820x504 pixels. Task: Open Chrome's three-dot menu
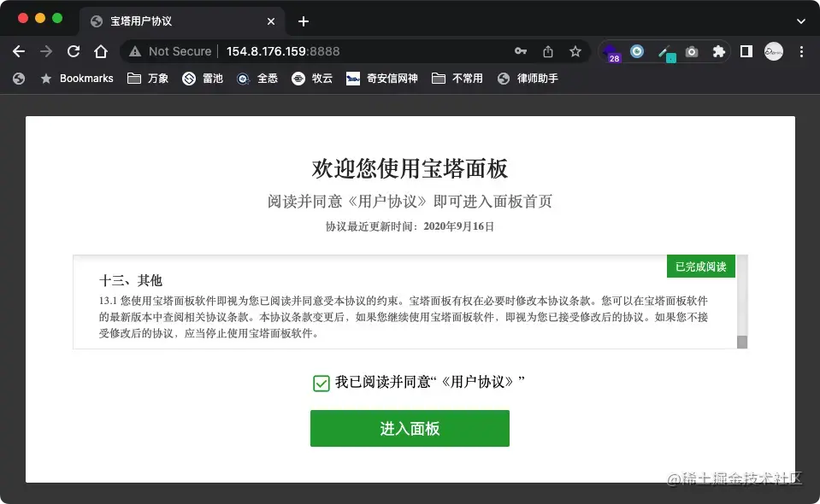(x=801, y=51)
